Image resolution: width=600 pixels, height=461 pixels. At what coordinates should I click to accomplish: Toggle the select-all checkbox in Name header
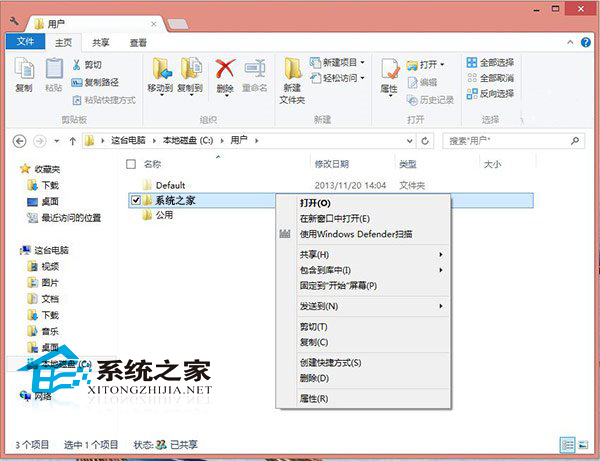131,164
